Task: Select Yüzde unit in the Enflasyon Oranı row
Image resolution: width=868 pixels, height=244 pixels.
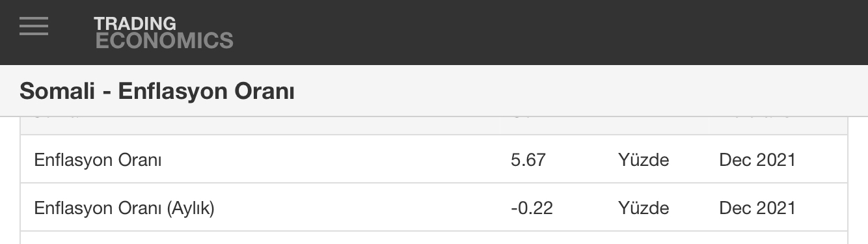Action: [644, 159]
